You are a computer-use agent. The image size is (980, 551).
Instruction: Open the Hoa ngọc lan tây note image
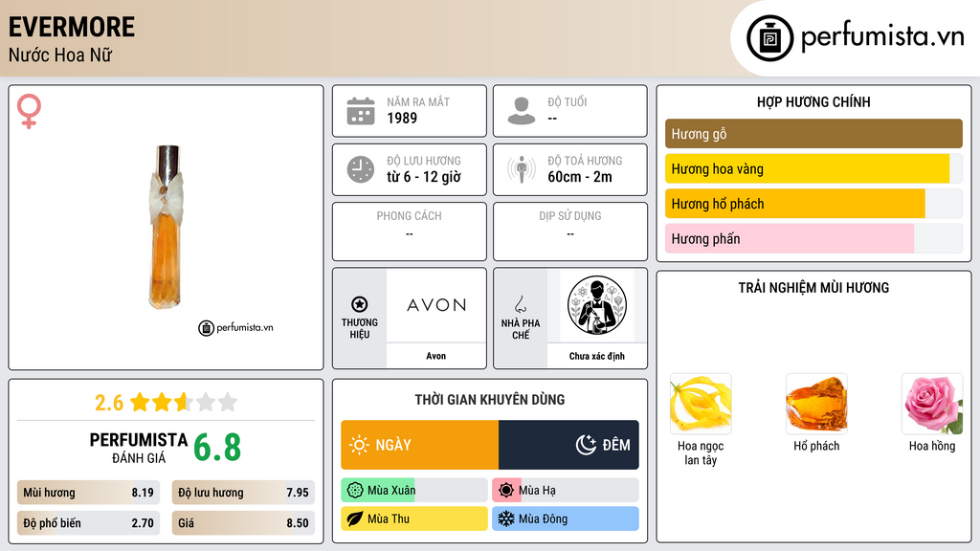click(x=701, y=404)
